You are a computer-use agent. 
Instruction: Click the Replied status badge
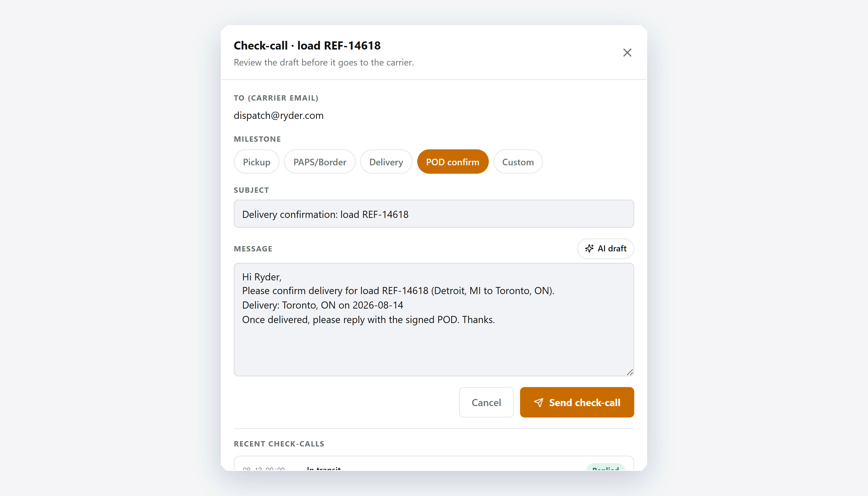[605, 468]
